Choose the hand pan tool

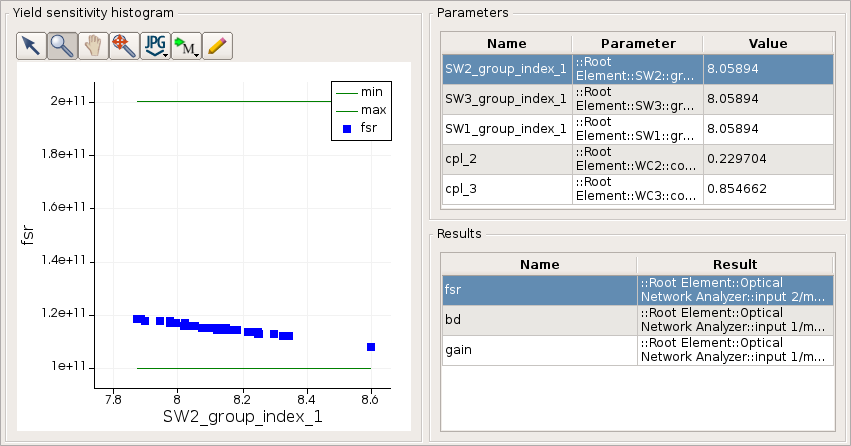[93, 46]
